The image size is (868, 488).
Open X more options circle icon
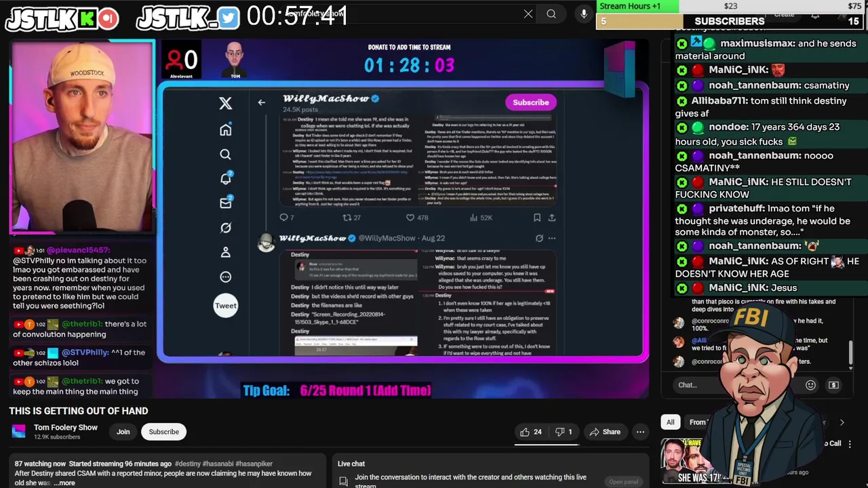point(226,277)
